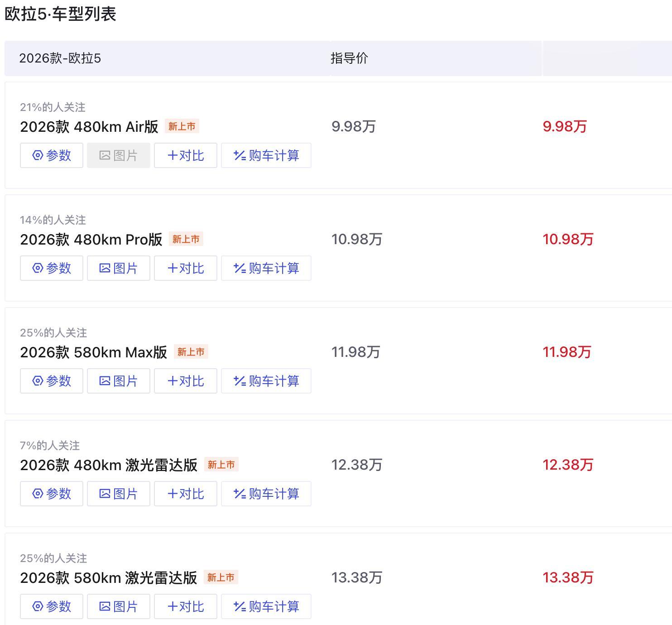Click red 13.38万 price for 580km 激光雷达版
The height and width of the screenshot is (625, 672).
(x=568, y=577)
